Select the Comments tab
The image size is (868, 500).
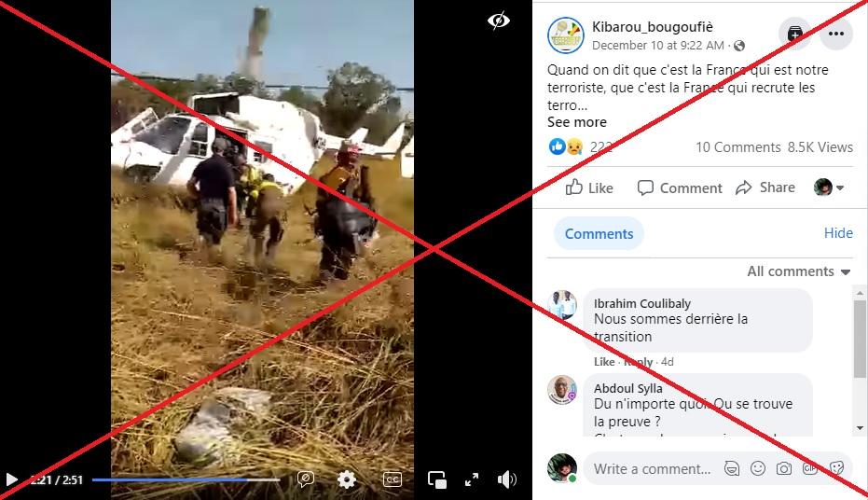click(x=599, y=233)
